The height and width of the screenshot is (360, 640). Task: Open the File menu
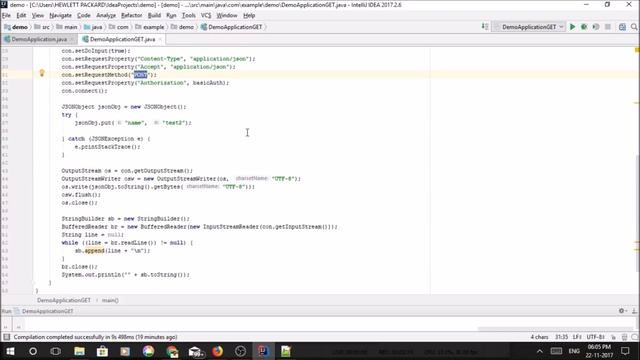point(6,15)
